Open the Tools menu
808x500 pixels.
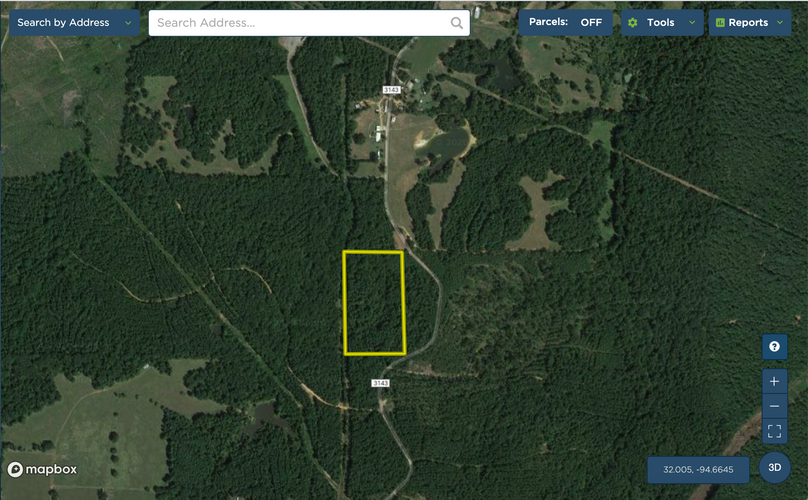pos(662,23)
